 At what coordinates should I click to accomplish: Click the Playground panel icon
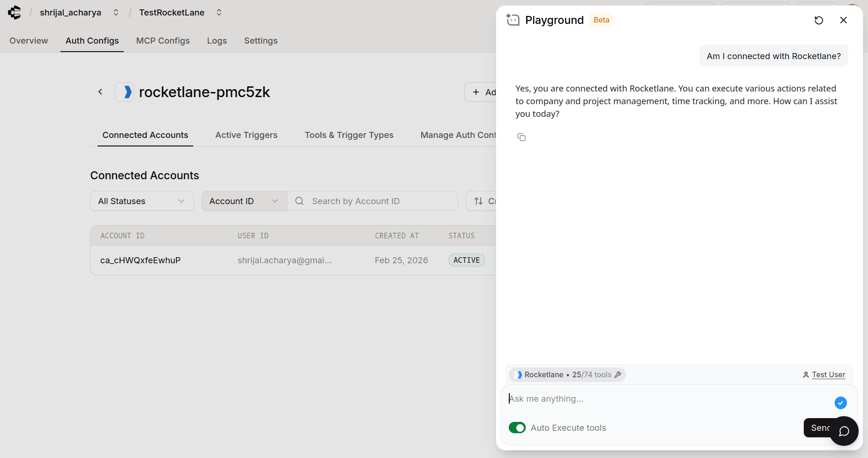(x=513, y=20)
